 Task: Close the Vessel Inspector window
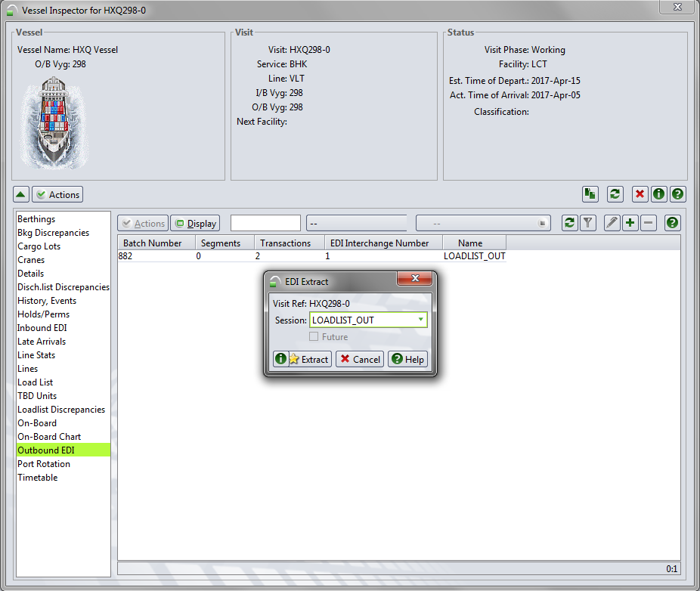[x=677, y=7]
